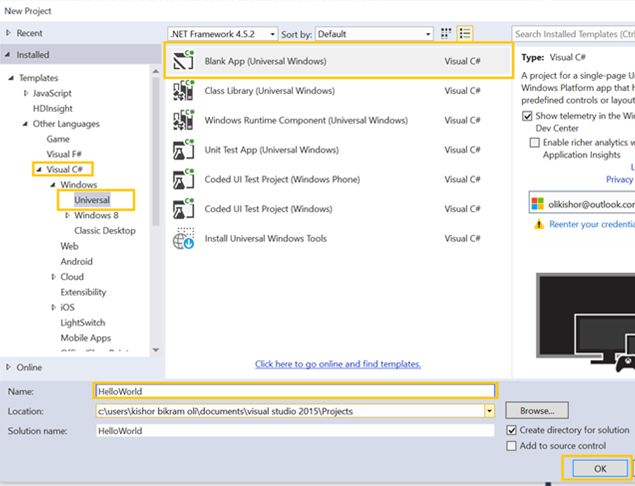Expand the Online section
This screenshot has width=635, height=486.
[x=9, y=367]
